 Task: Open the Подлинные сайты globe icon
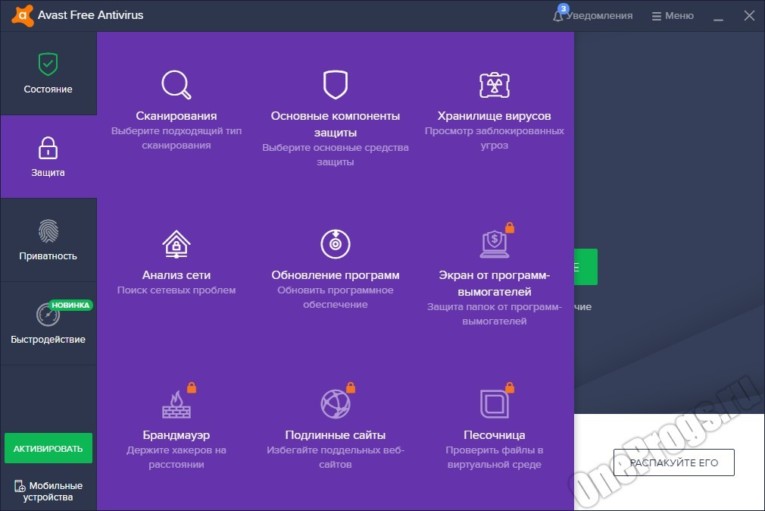coord(335,404)
